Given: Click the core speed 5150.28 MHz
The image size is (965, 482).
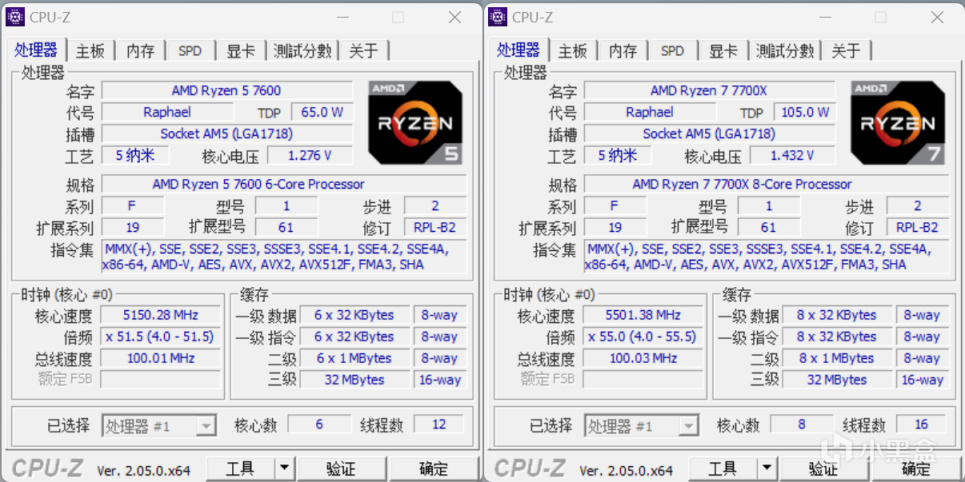Looking at the screenshot, I should (x=160, y=315).
